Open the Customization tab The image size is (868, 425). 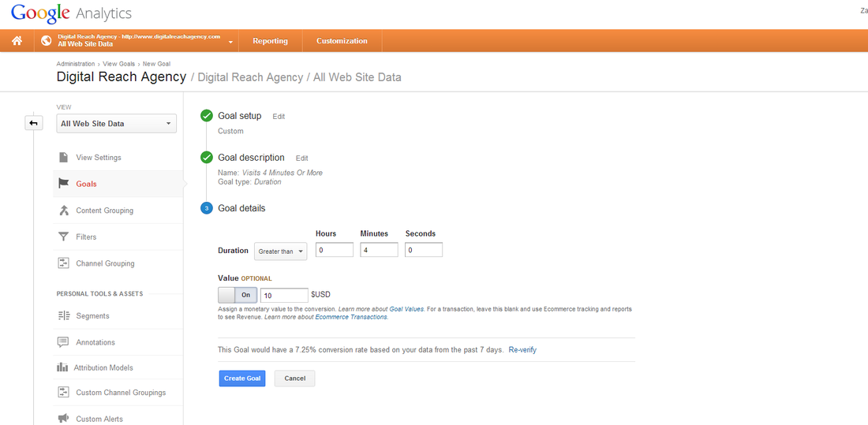(342, 41)
